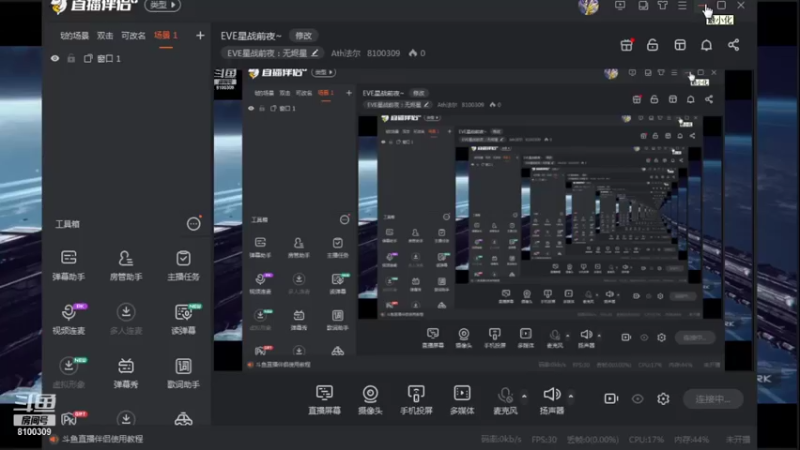Edit the EVE星战前夜 : 无烬星 category tag

point(273,53)
